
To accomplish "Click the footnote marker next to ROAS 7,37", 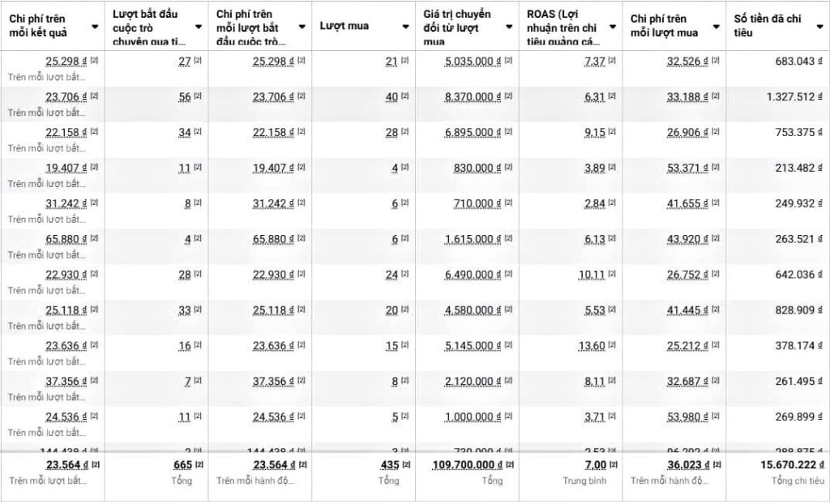I will click(612, 61).
